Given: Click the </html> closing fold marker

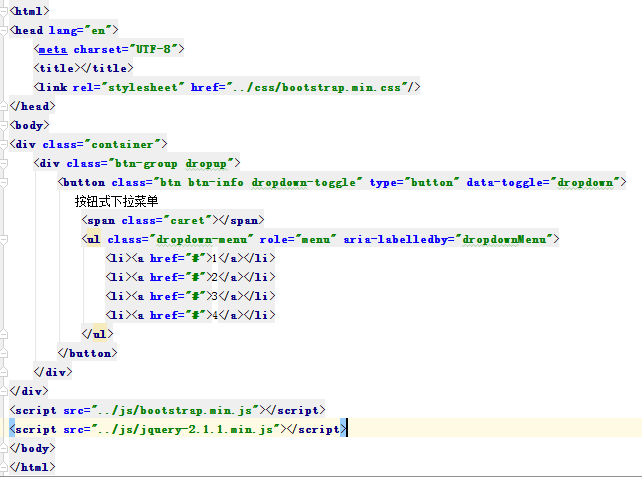Looking at the screenshot, I should 3,467.
